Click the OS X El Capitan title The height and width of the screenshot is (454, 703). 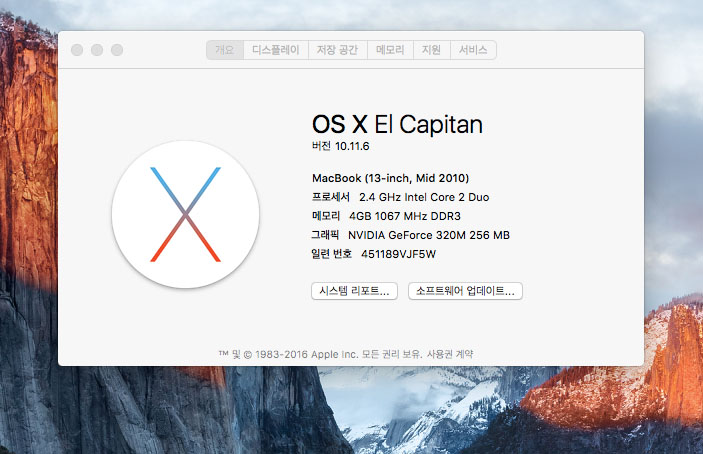(x=397, y=124)
